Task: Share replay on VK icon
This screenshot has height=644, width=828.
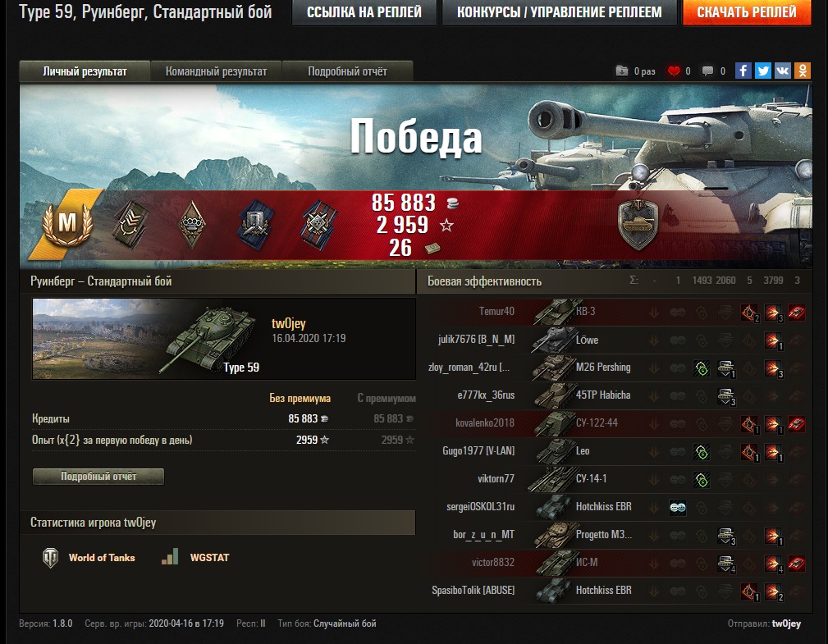Action: point(783,71)
